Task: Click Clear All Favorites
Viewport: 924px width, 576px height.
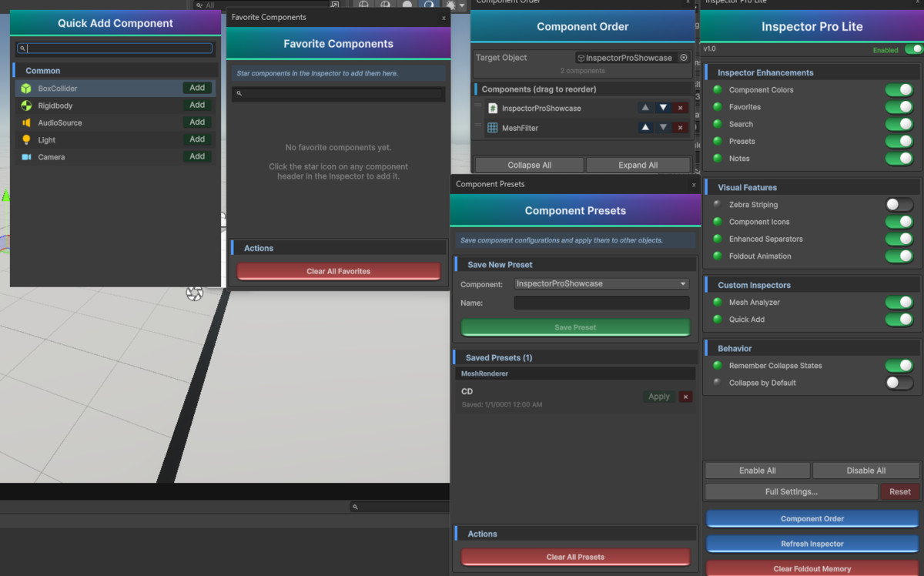Action: [x=338, y=271]
